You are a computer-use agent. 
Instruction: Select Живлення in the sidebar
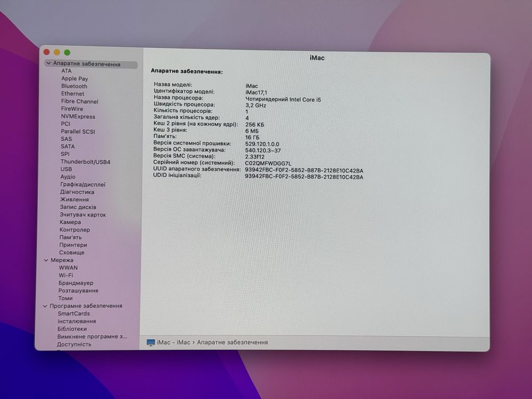click(x=74, y=199)
